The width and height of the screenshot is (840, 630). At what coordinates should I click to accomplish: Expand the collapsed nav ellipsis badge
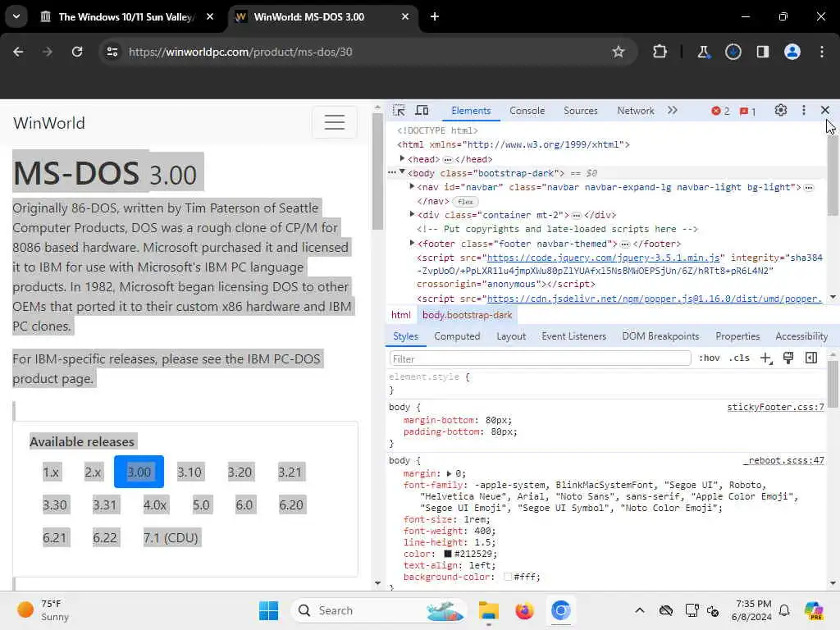(809, 188)
